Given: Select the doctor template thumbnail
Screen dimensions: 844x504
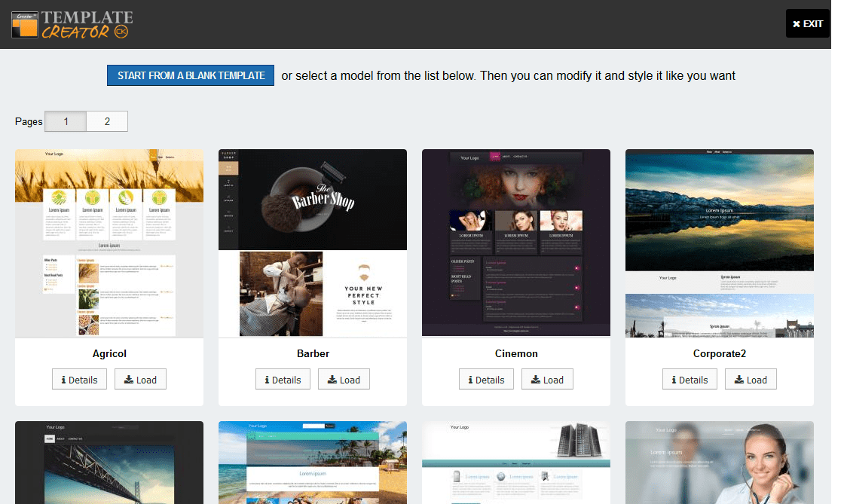Looking at the screenshot, I should tap(720, 463).
